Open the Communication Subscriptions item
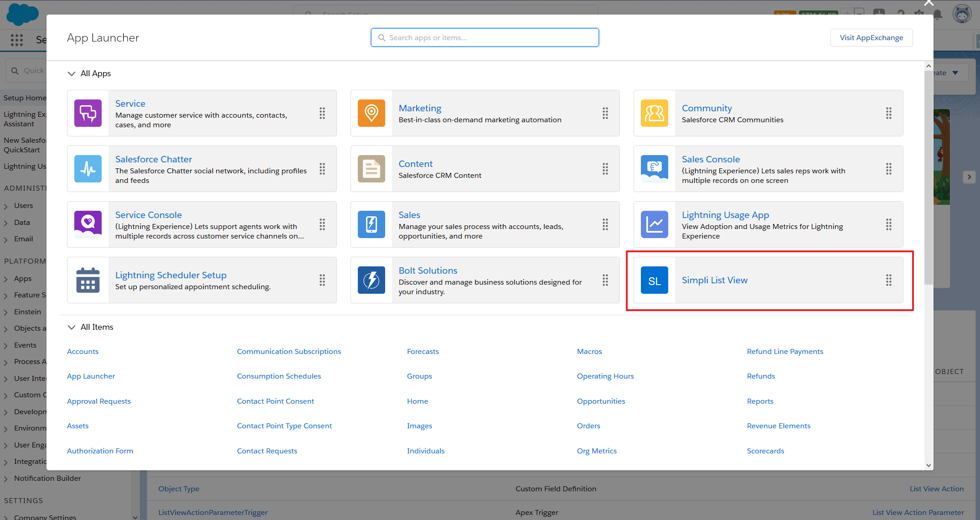Screen dimensions: 980x520 click(289, 351)
